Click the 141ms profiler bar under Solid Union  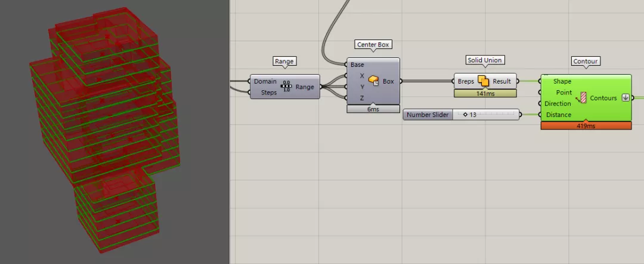pos(485,94)
